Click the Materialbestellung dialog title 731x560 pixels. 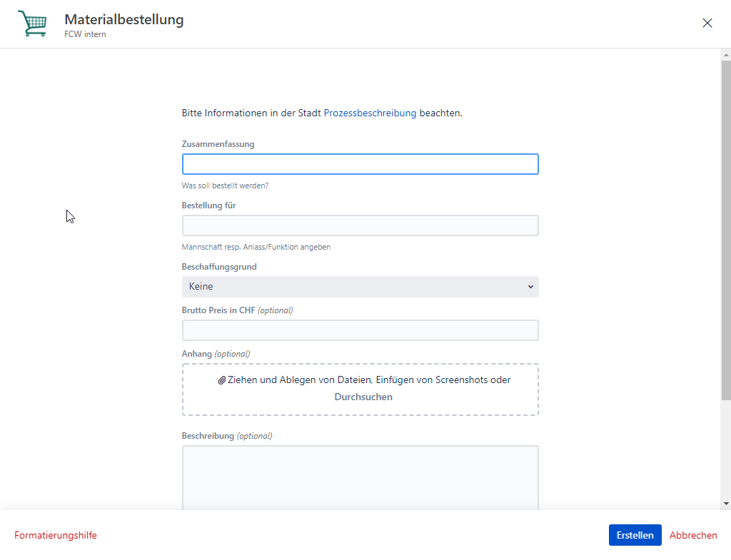coord(123,19)
